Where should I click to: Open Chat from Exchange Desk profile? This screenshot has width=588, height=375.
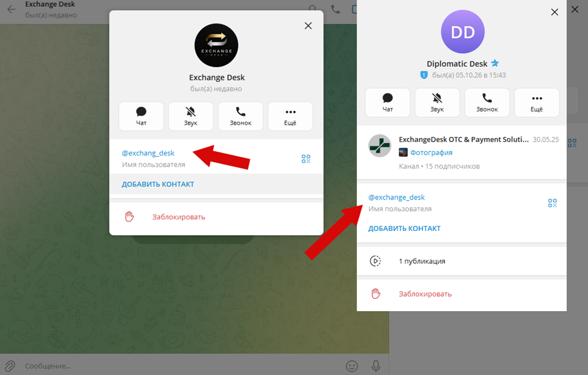141,116
